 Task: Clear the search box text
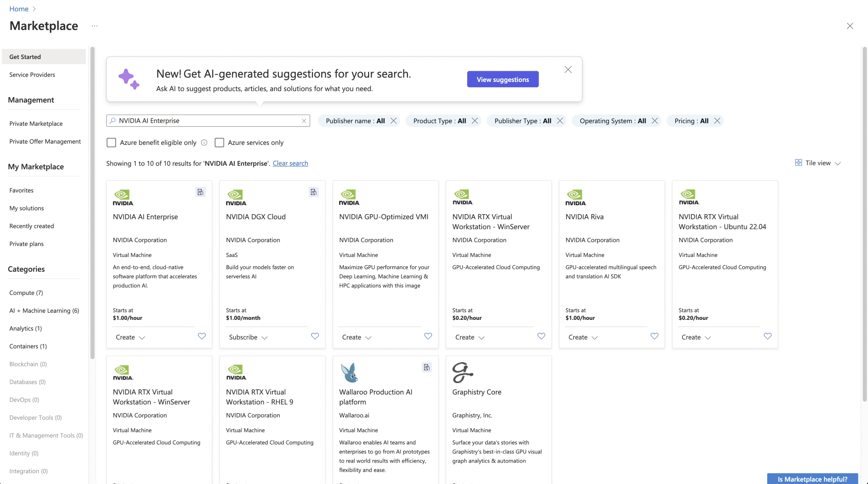304,121
